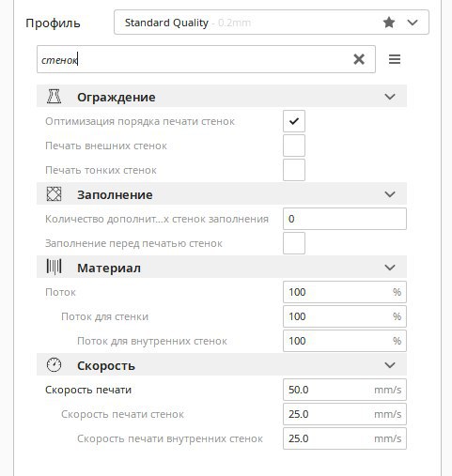Open the settings visibility hamburger menu
Image resolution: width=452 pixels, height=476 pixels.
[395, 59]
